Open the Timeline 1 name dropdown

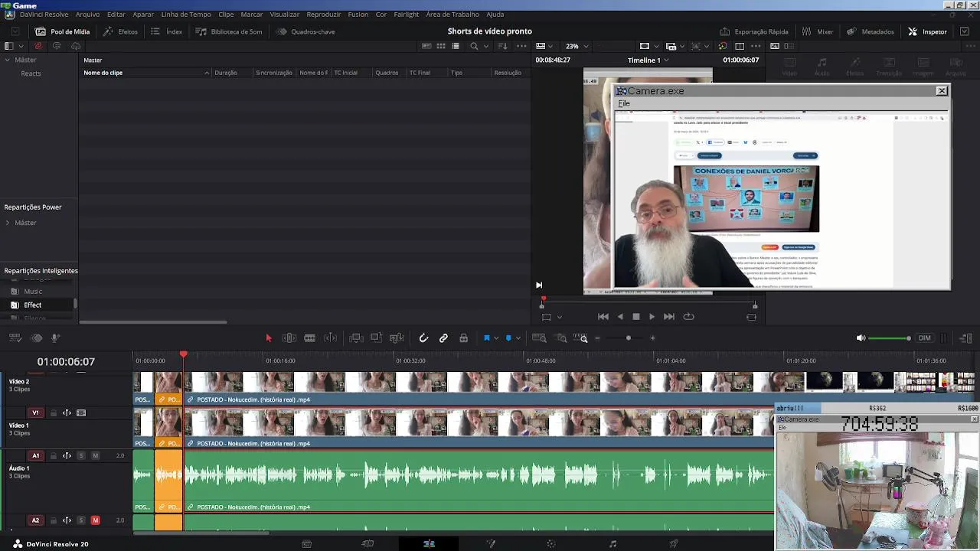pyautogui.click(x=648, y=60)
